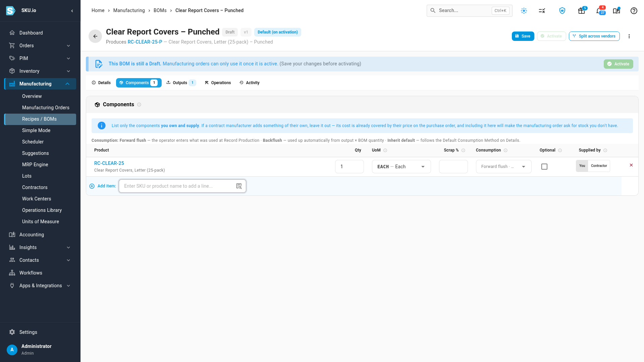644x362 pixels.
Task: Open the EACH unit of measure dropdown
Action: tap(401, 167)
